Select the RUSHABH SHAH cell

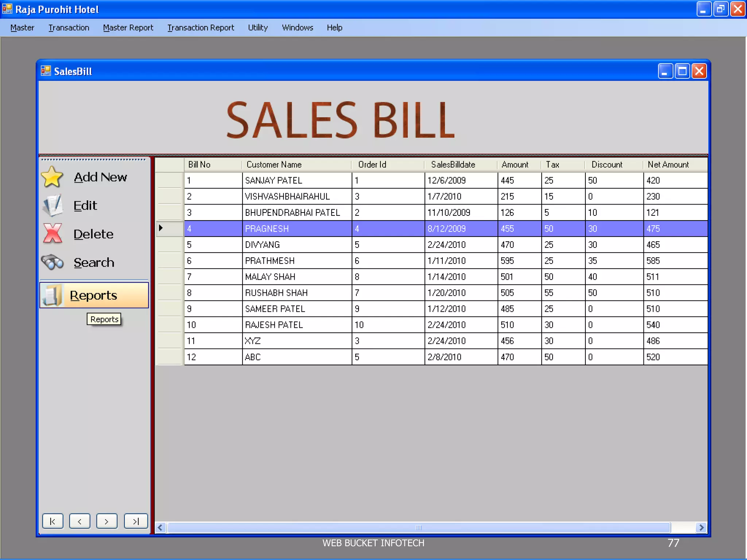point(297,293)
